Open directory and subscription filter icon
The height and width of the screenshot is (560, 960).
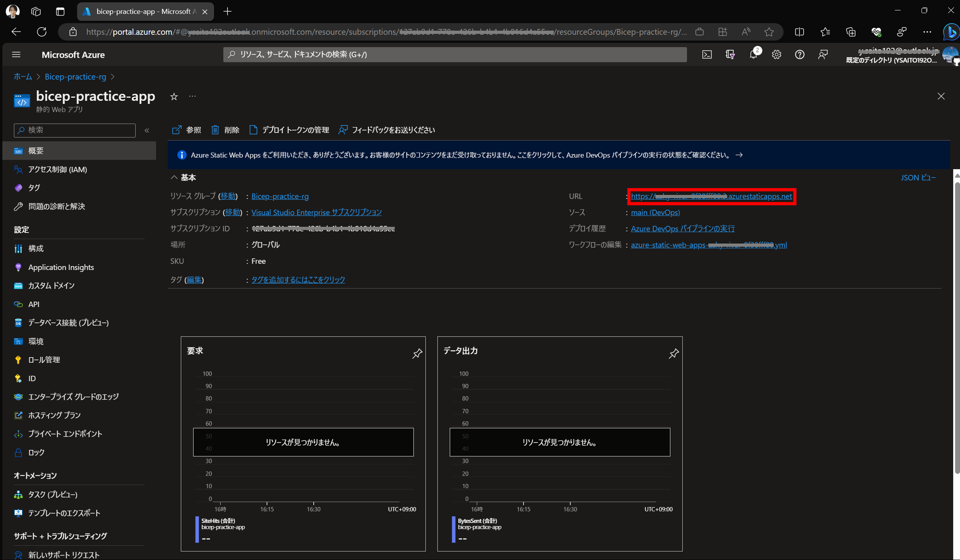click(730, 55)
